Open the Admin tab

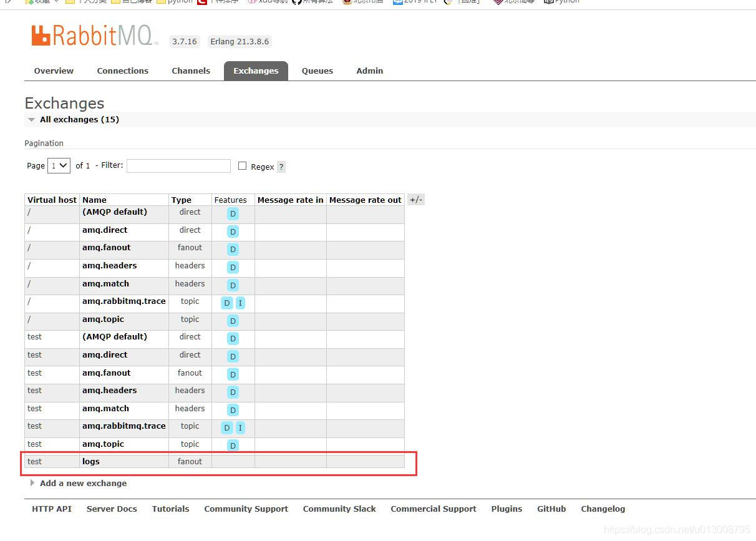pos(370,71)
